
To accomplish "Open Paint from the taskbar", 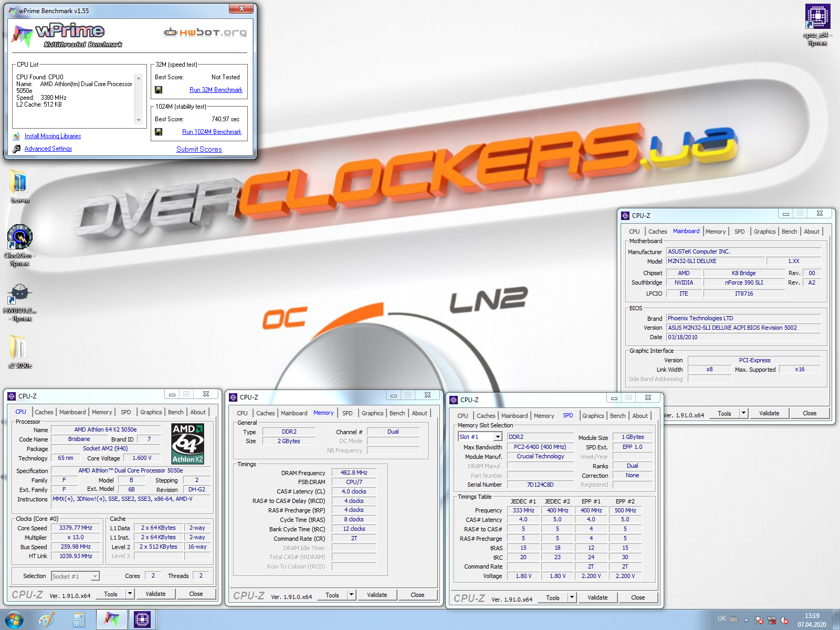I will (47, 619).
